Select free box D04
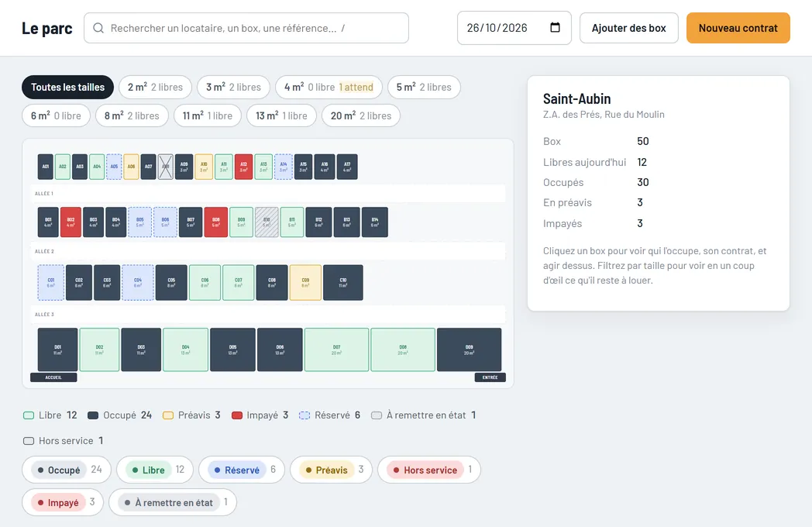Viewport: 812px width, 527px height. click(x=185, y=350)
